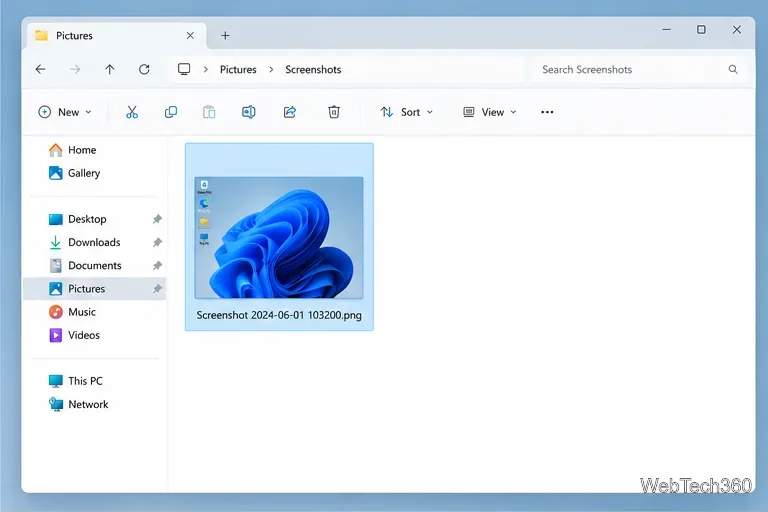This screenshot has height=512, width=768.
Task: Go up one folder level arrow
Action: click(x=110, y=70)
